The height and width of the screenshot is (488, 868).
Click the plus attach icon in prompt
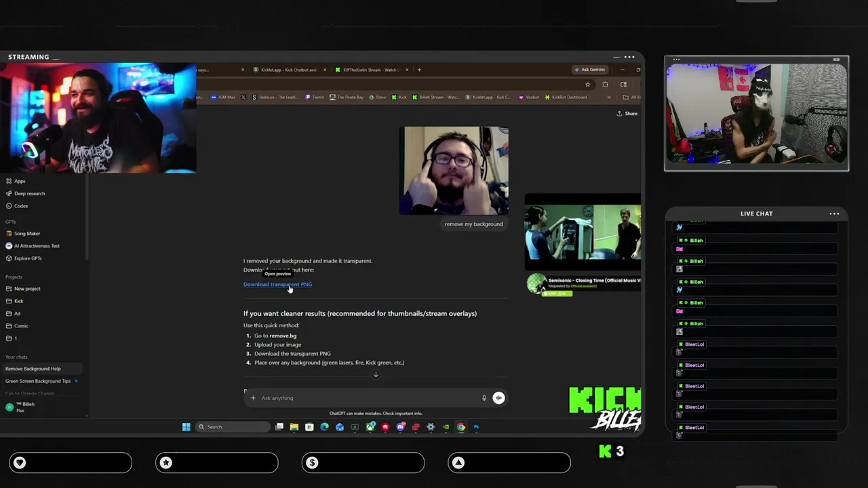[x=253, y=398]
